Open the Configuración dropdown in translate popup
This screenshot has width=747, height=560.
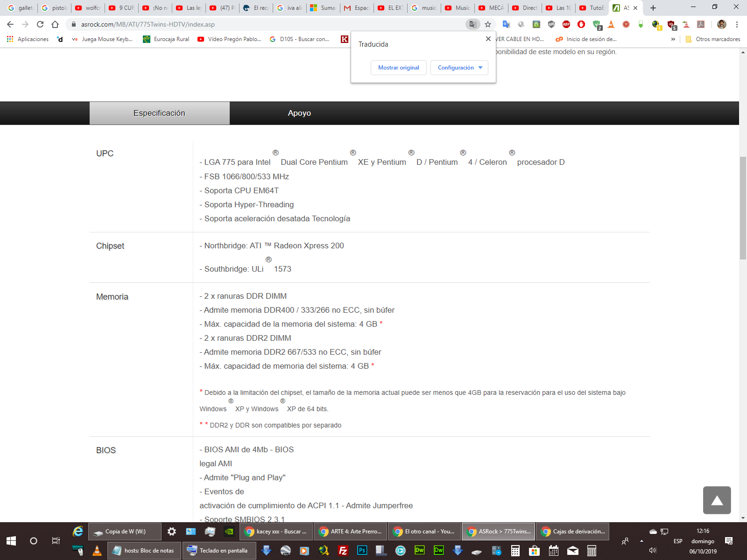point(459,68)
